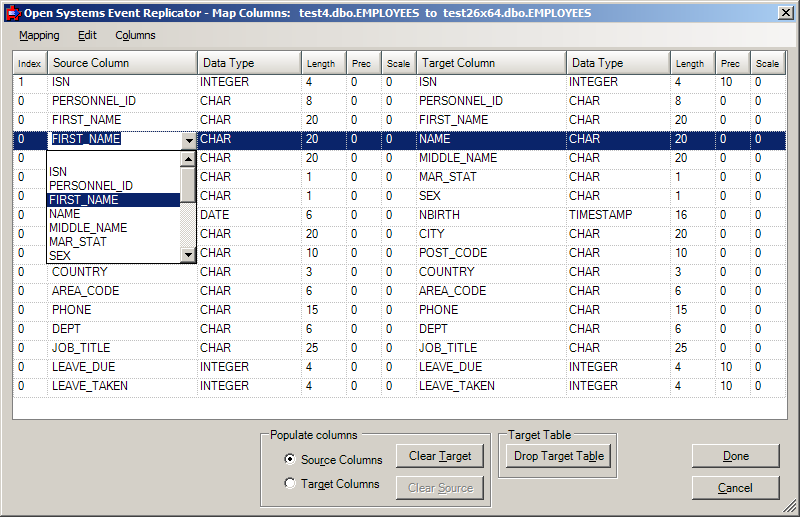Select target cell MIDDLE_NAME
Image resolution: width=800 pixels, height=517 pixels.
pyautogui.click(x=491, y=158)
